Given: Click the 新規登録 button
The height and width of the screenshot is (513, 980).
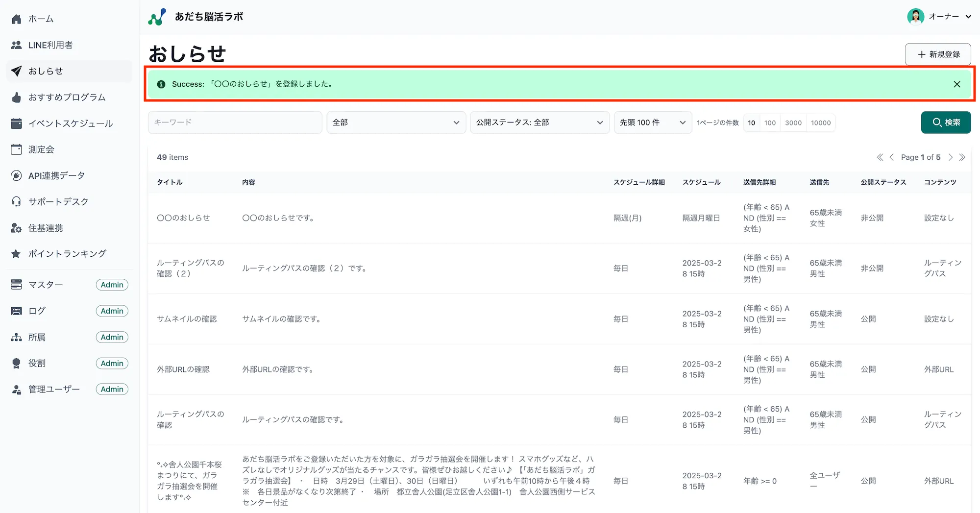Looking at the screenshot, I should point(937,54).
